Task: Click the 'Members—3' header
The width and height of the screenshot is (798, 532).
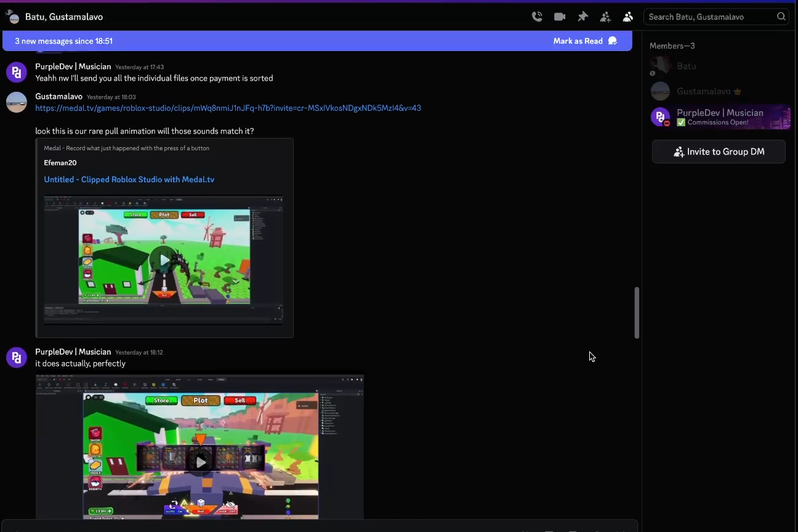Action: coord(672,46)
